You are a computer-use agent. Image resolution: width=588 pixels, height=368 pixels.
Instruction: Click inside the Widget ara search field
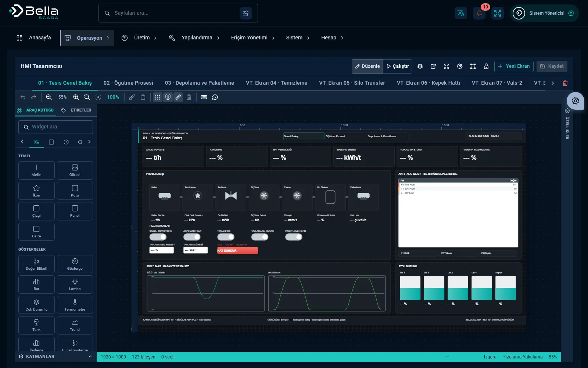tap(55, 127)
